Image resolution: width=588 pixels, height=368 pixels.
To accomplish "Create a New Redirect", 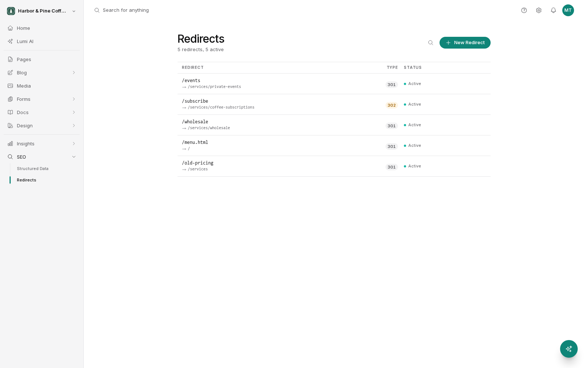I will [465, 43].
